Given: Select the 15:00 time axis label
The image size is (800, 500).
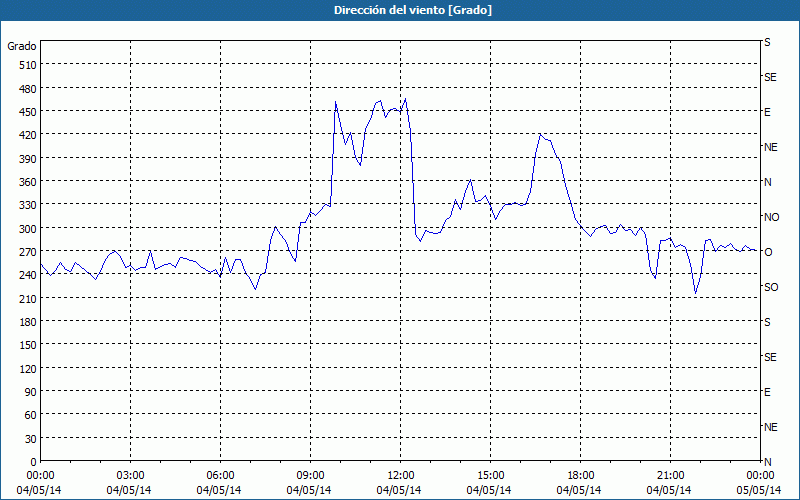Looking at the screenshot, I should click(490, 475).
